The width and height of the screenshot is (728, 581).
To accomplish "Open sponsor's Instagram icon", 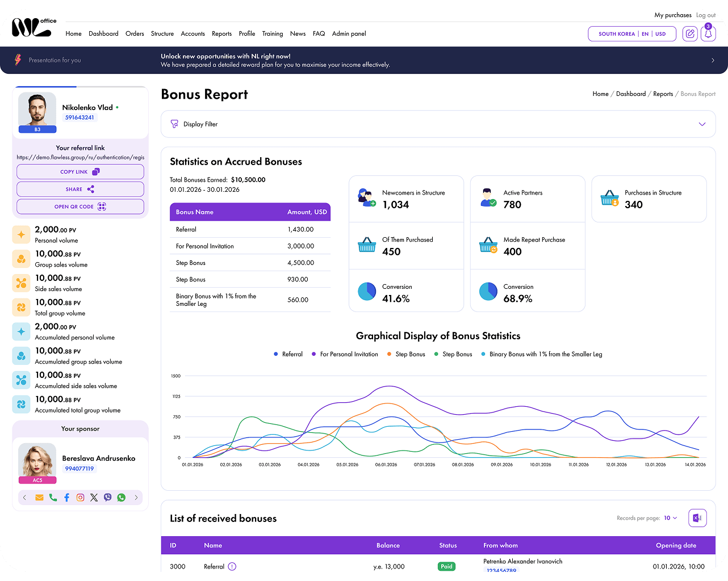I will (80, 498).
